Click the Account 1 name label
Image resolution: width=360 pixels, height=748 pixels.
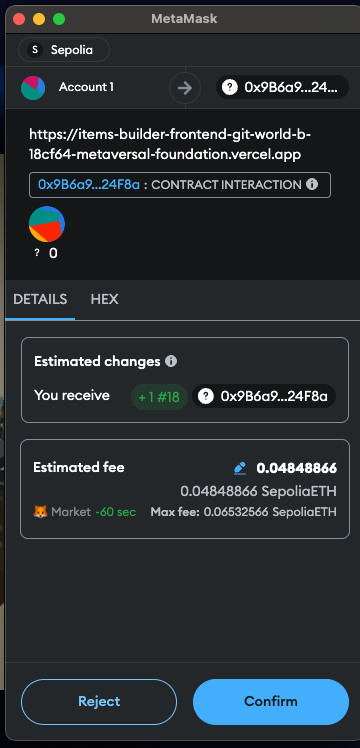point(86,87)
